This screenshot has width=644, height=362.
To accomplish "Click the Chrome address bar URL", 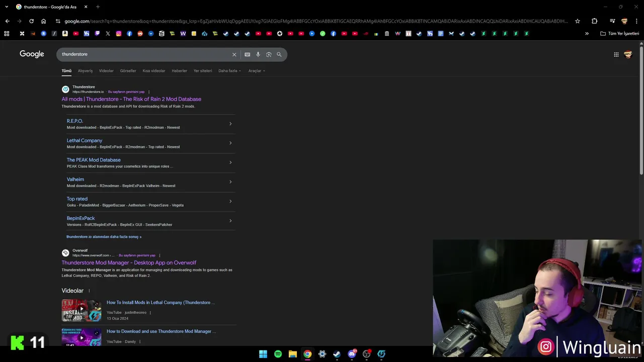I will 316,21.
